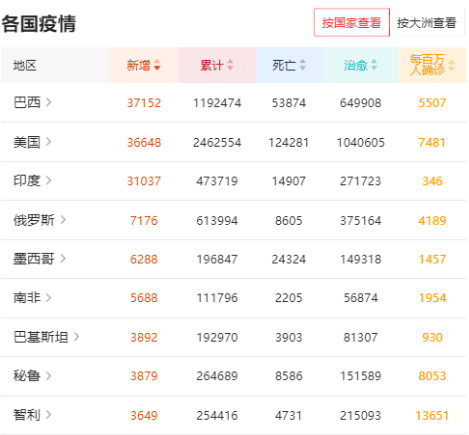Expand 南非 row chevron

49,297
